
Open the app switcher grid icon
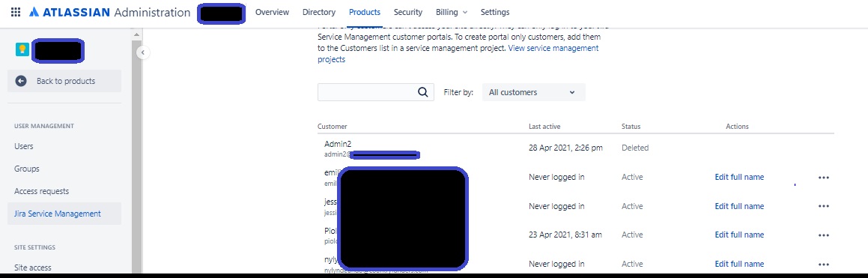(x=16, y=12)
